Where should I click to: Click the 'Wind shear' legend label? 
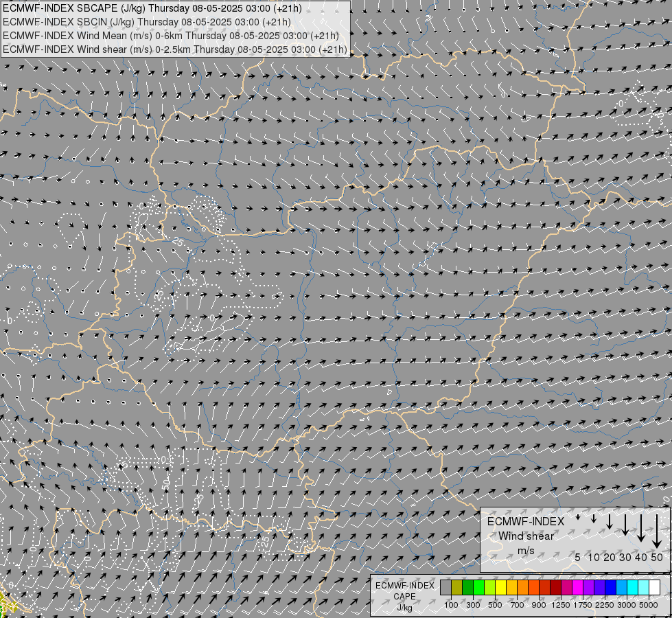point(526,536)
